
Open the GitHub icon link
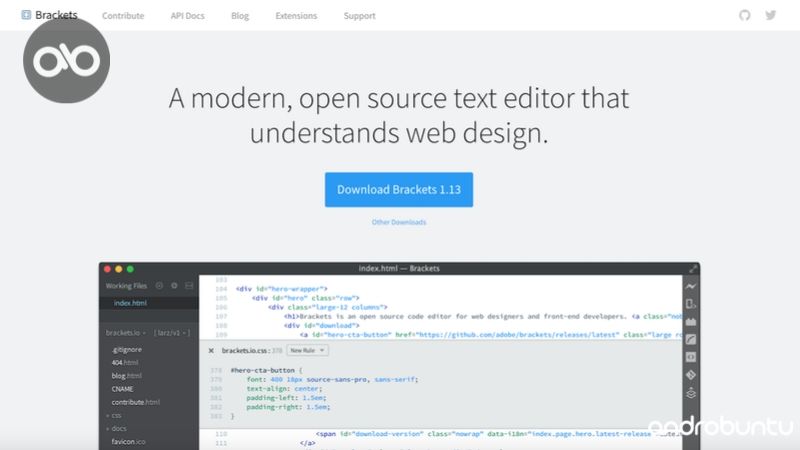[744, 15]
